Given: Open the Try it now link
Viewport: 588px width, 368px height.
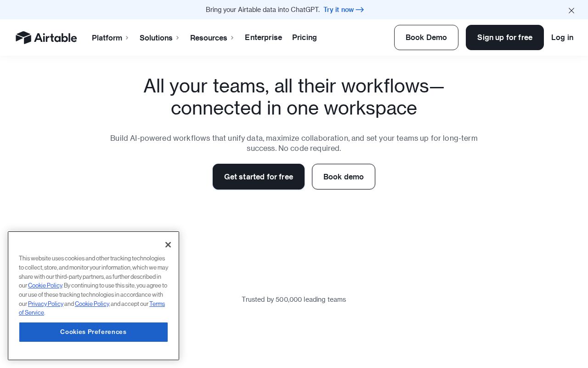Looking at the screenshot, I should point(339,10).
